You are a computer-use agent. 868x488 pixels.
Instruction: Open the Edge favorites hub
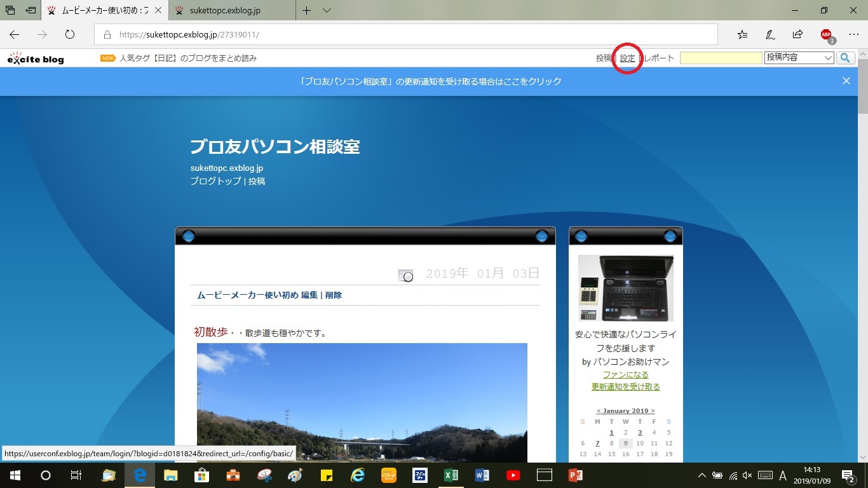[742, 35]
